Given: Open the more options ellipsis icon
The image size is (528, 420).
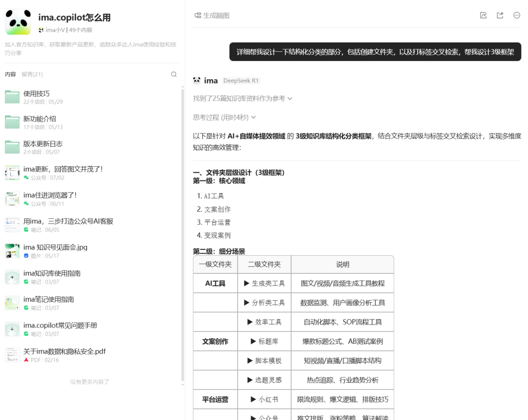Looking at the screenshot, I should 517,16.
